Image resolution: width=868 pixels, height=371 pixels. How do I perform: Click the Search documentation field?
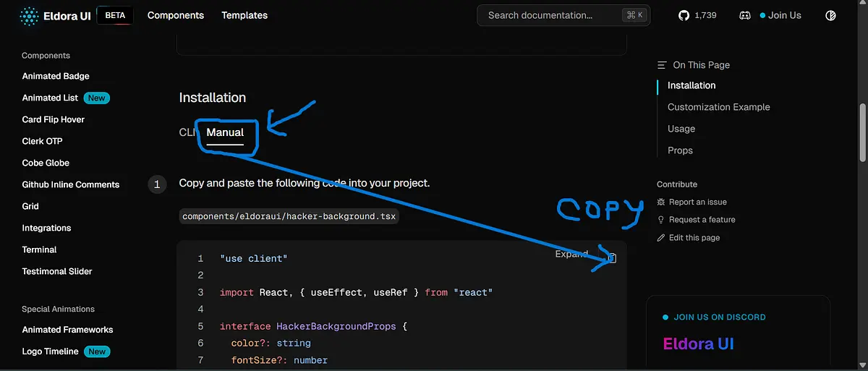(550, 15)
